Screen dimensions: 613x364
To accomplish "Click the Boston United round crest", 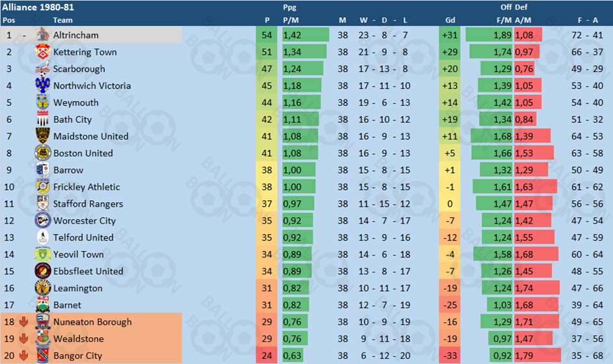I will (x=43, y=153).
